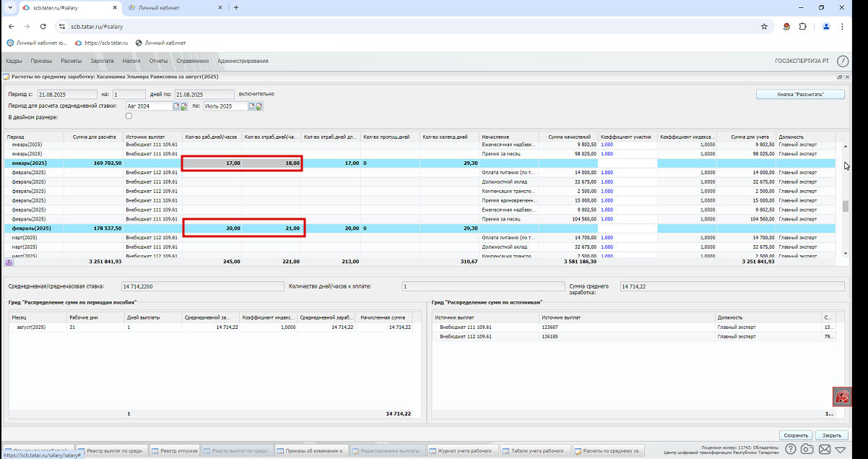Click the 169 702,50 sum cell

[x=94, y=163]
